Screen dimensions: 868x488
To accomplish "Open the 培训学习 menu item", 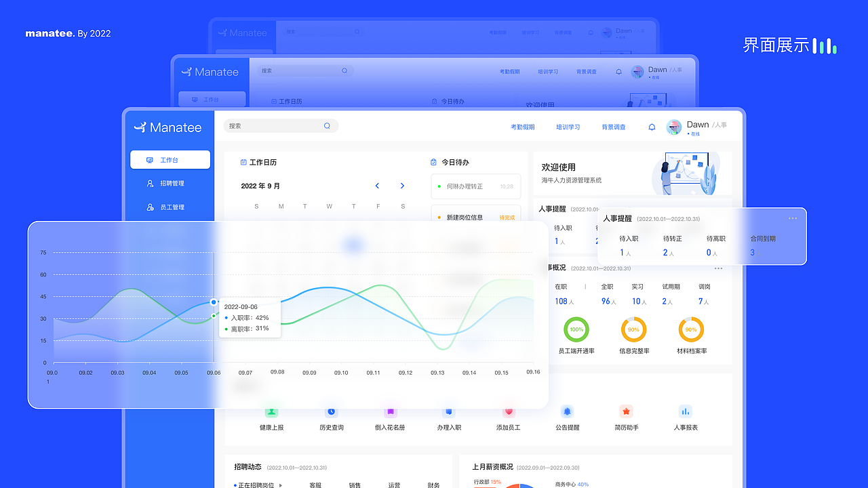I will [568, 127].
